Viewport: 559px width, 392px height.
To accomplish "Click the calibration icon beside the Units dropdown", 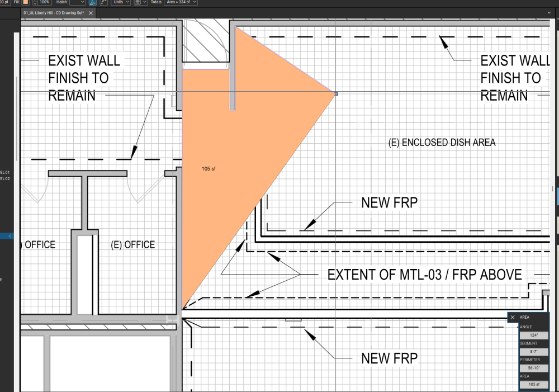I will click(x=137, y=3).
